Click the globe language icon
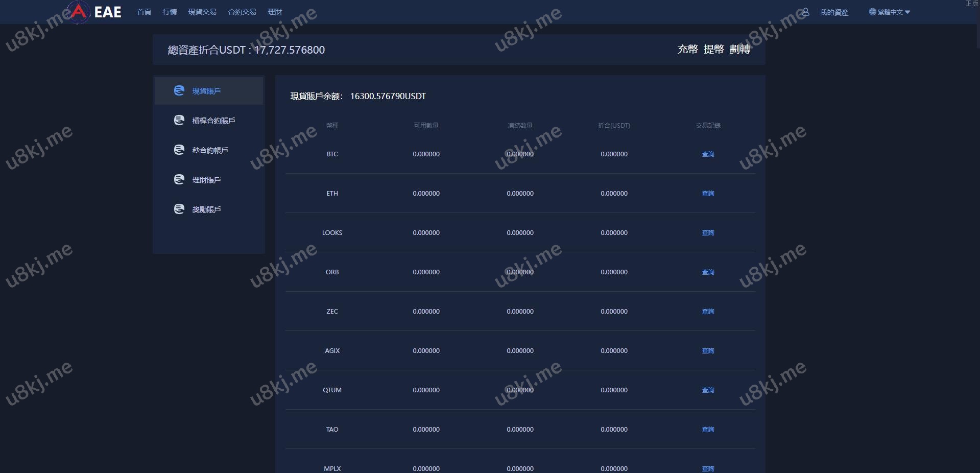The image size is (980, 473). tap(872, 12)
